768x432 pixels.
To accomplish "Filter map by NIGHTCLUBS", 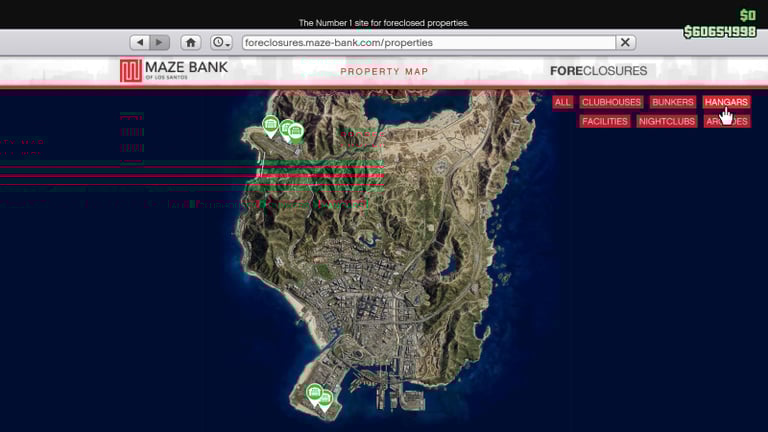I will click(667, 121).
